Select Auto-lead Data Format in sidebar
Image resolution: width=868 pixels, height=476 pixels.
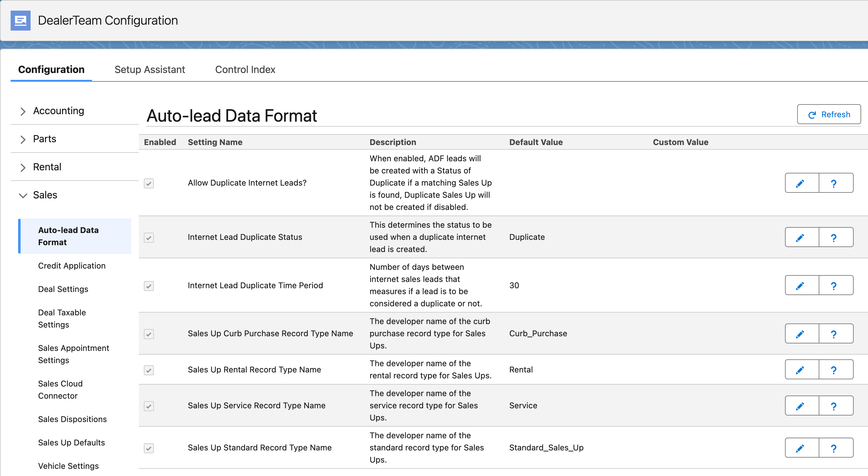coord(75,236)
